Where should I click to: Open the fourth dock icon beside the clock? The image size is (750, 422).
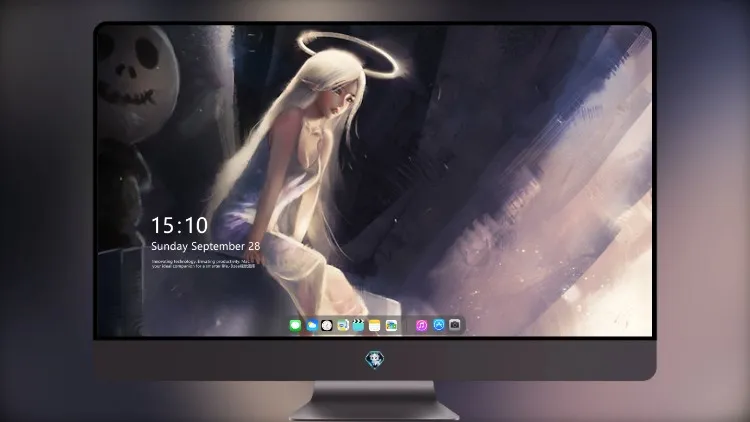[x=343, y=325]
